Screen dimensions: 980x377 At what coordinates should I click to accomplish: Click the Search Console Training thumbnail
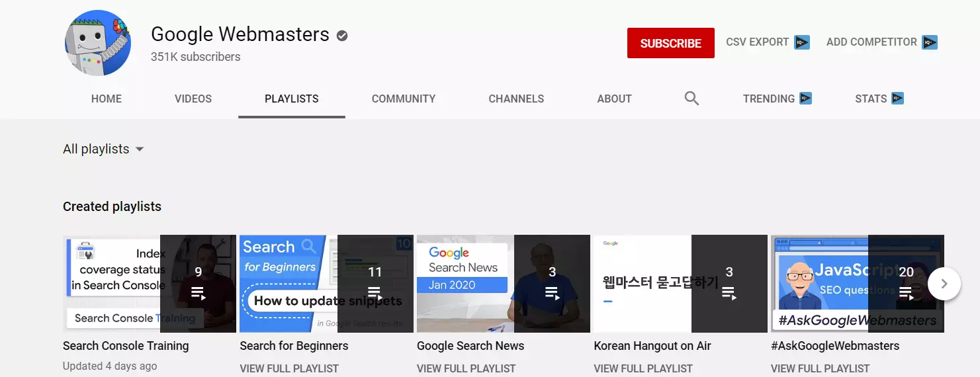pyautogui.click(x=150, y=284)
